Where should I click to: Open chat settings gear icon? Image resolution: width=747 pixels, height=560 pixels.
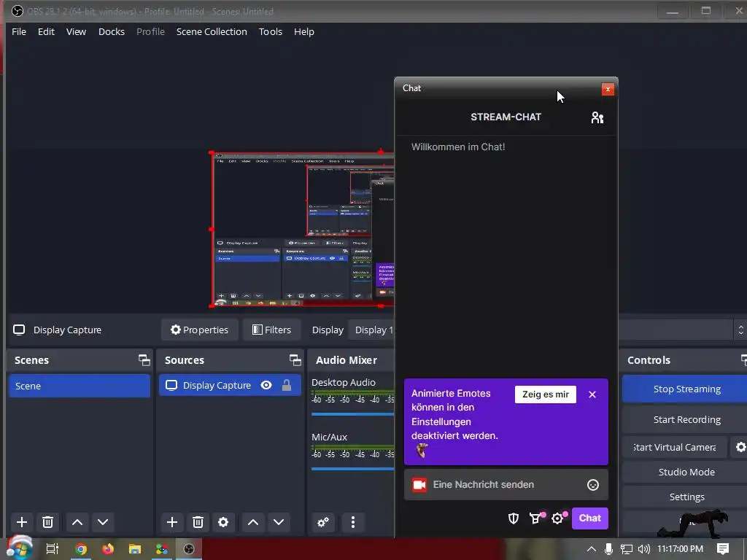click(x=558, y=518)
